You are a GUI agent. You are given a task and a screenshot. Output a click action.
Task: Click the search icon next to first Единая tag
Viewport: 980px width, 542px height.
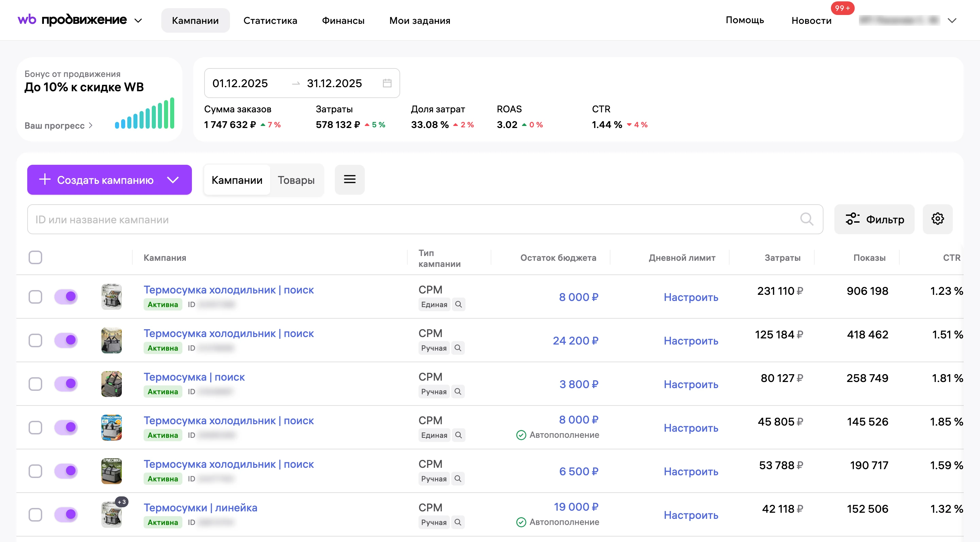458,304
